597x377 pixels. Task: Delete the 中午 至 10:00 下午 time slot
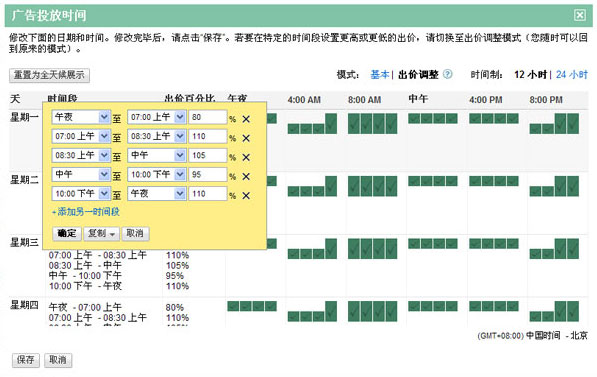246,177
